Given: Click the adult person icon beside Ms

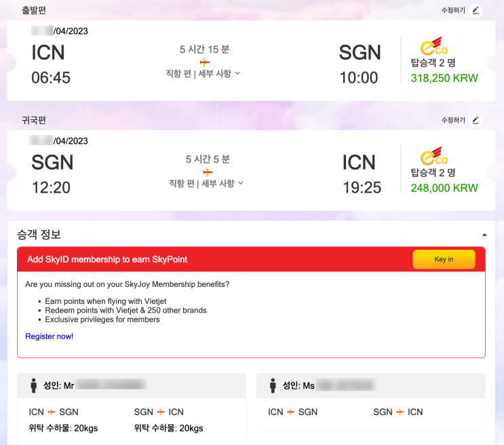Looking at the screenshot, I should coord(273,386).
